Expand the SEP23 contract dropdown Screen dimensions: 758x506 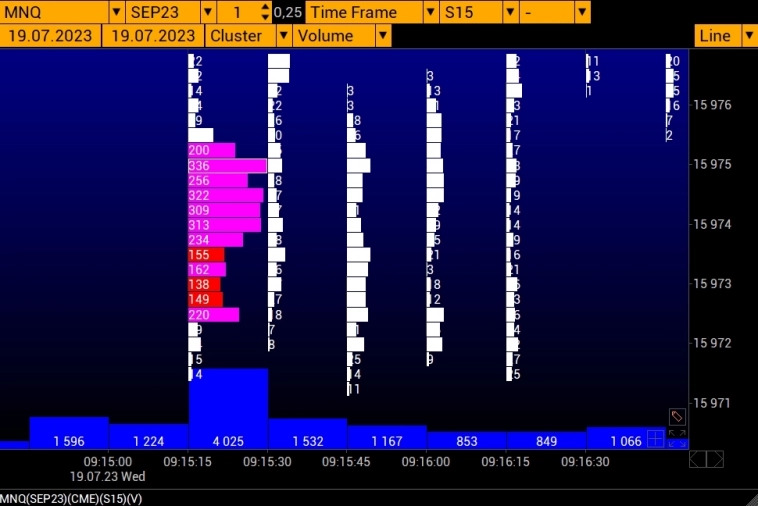tap(208, 12)
